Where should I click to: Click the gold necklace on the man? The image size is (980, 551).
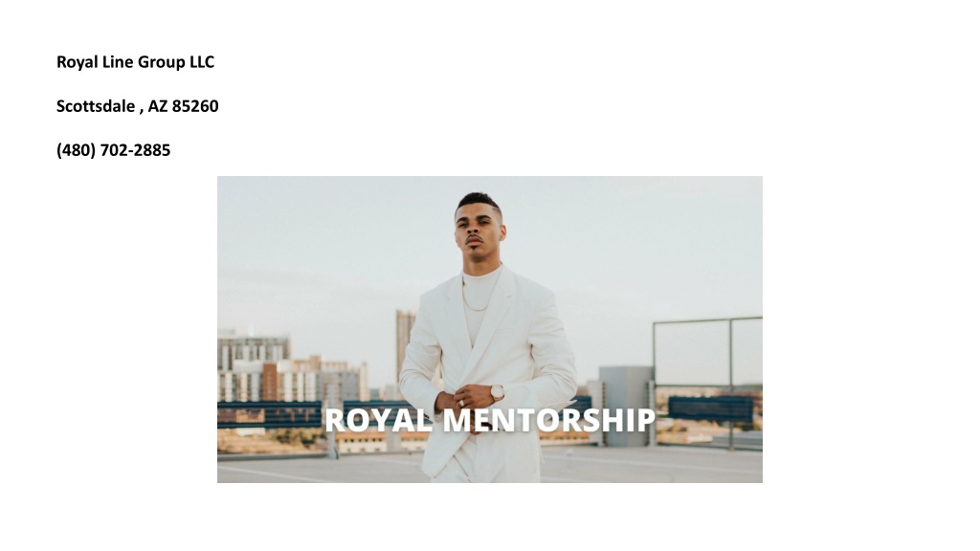pos(475,298)
